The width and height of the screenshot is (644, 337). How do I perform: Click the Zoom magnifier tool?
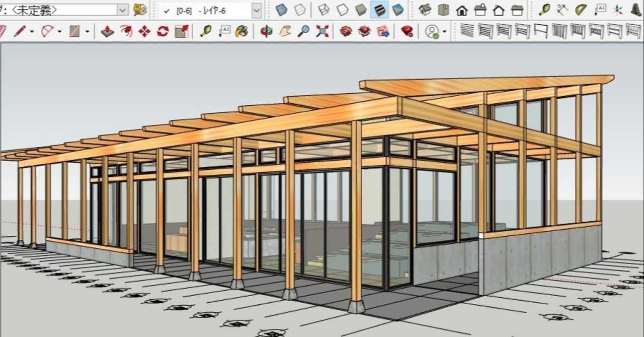[x=303, y=32]
